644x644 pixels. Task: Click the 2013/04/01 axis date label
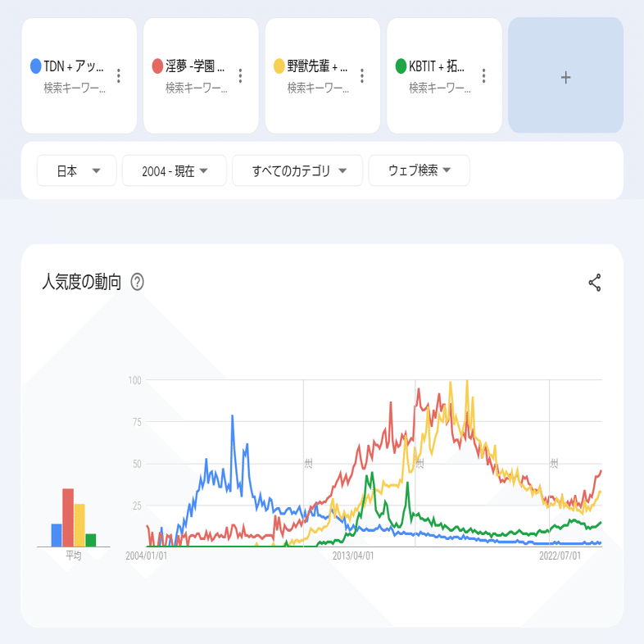(x=353, y=556)
